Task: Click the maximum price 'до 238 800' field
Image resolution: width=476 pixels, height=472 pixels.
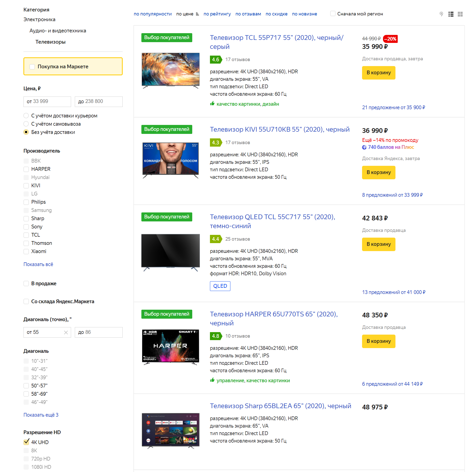Action: (98, 101)
